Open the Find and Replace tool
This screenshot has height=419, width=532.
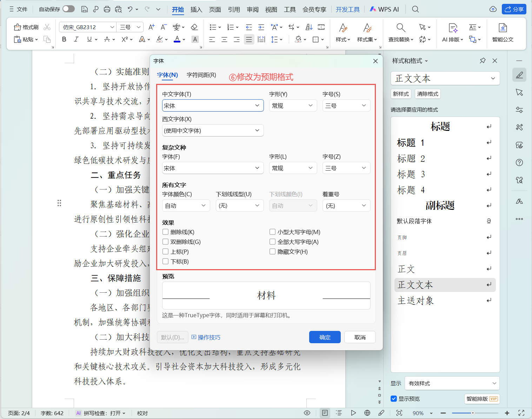(x=401, y=33)
